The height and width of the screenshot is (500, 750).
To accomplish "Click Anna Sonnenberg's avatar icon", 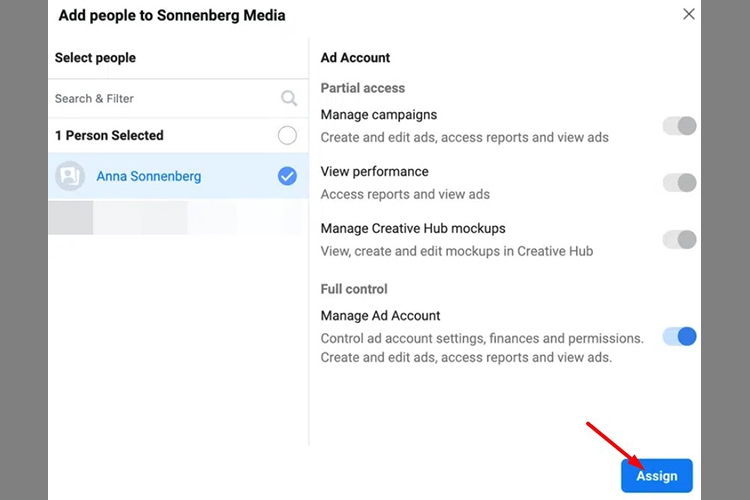I will (70, 176).
